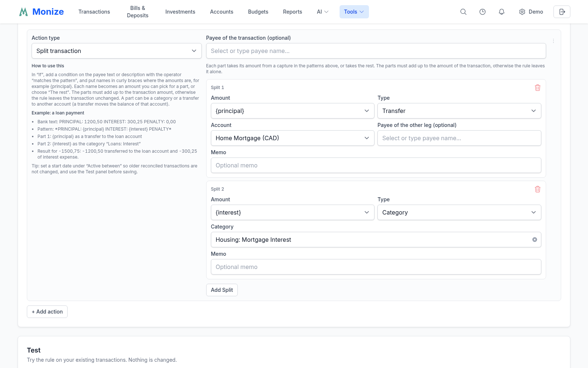Click the logout icon button
This screenshot has height=368, width=588.
coord(562,12)
